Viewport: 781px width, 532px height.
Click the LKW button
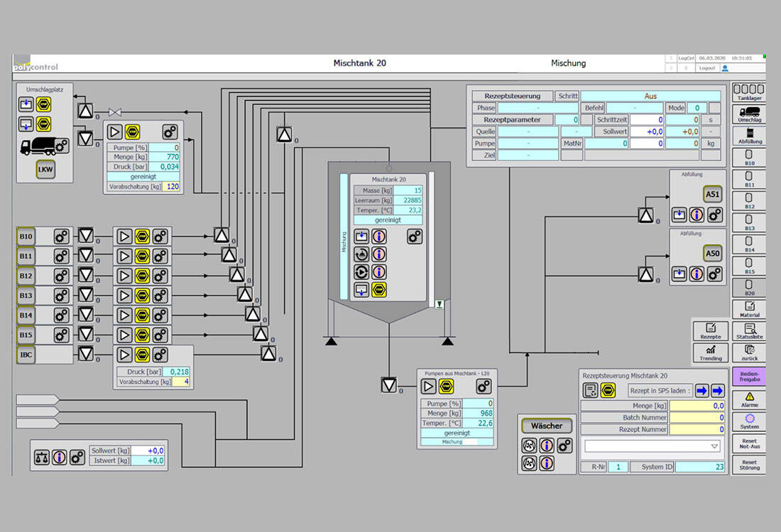click(45, 170)
